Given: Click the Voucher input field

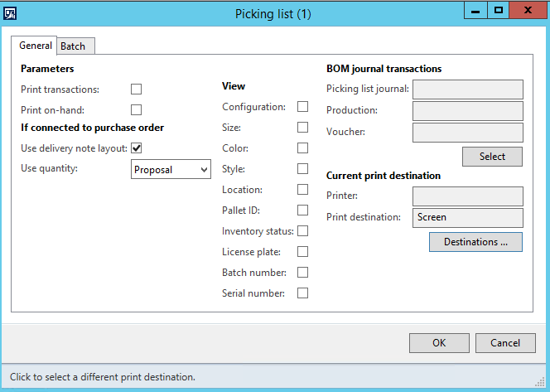Looking at the screenshot, I should coord(467,133).
